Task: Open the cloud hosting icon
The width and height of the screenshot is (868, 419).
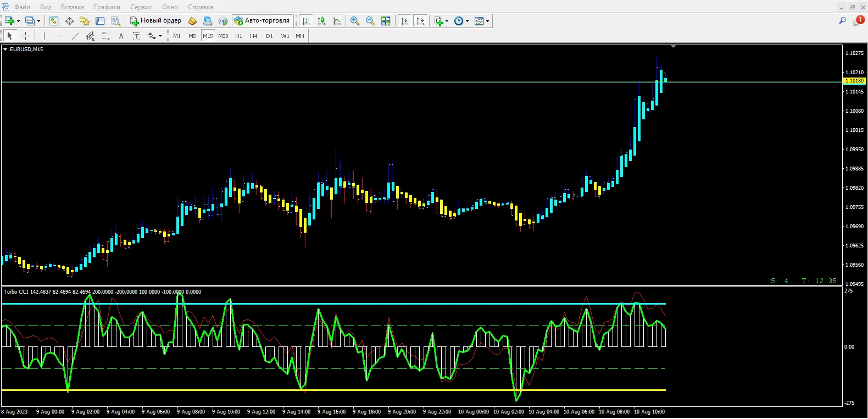Action: click(208, 21)
